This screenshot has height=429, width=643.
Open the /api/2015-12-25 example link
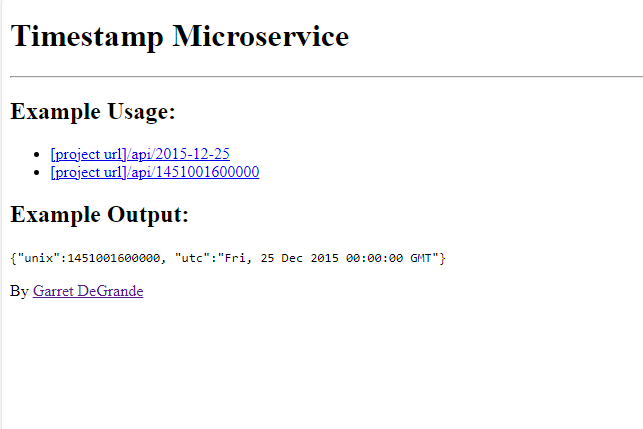[140, 154]
